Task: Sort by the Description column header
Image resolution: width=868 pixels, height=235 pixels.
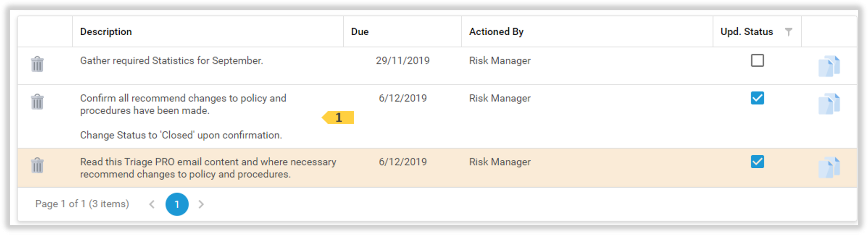Action: pos(106,32)
